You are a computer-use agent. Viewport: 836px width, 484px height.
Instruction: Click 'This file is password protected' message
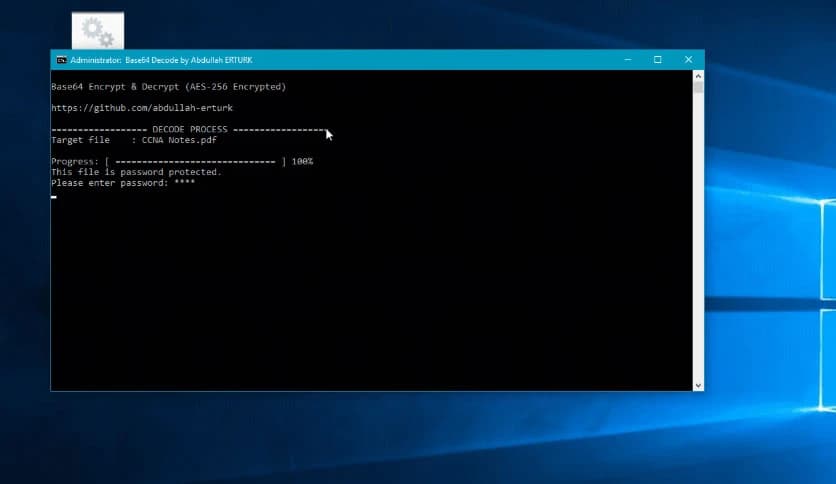point(136,172)
